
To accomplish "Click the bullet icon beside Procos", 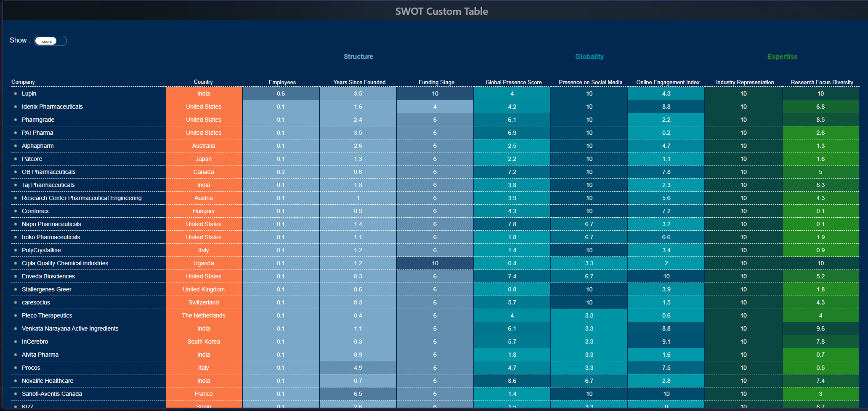I will (x=16, y=368).
